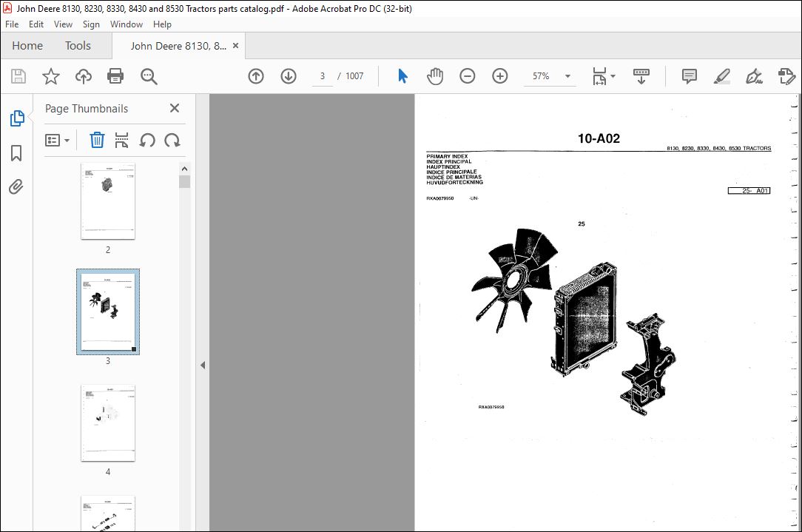Viewport: 802px width, 532px height.
Task: Click the Page Thumbnails panel title
Action: [x=87, y=109]
